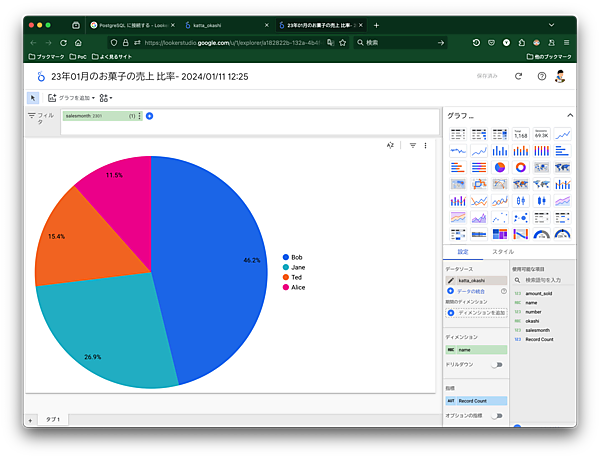Click ディメンションを追加 button
This screenshot has width=600, height=458.
[x=480, y=314]
